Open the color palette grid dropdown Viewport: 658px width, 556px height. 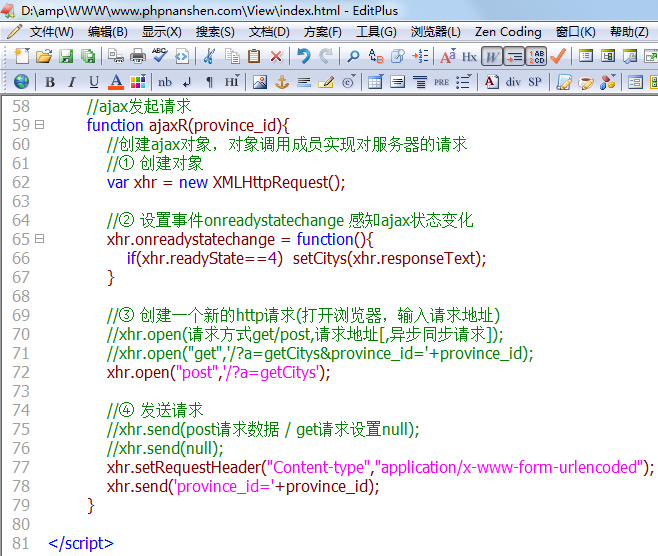[x=138, y=82]
